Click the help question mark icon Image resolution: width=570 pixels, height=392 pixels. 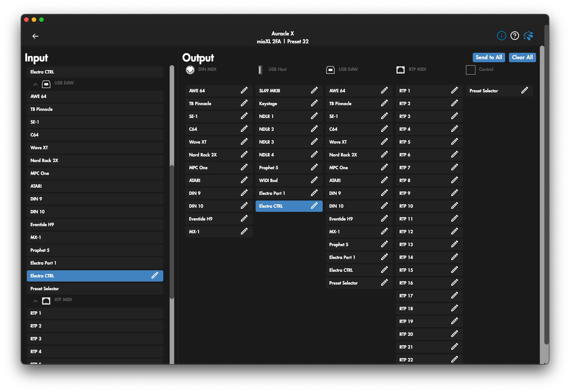[515, 35]
